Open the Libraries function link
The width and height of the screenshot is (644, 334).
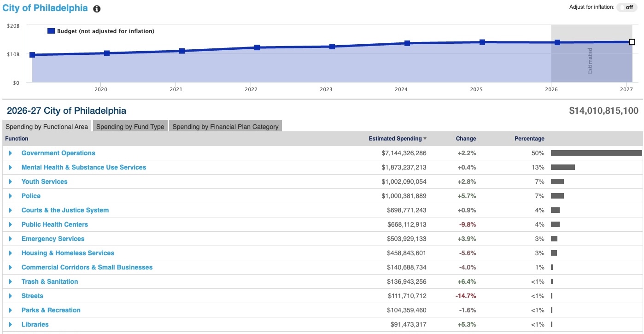pos(35,324)
